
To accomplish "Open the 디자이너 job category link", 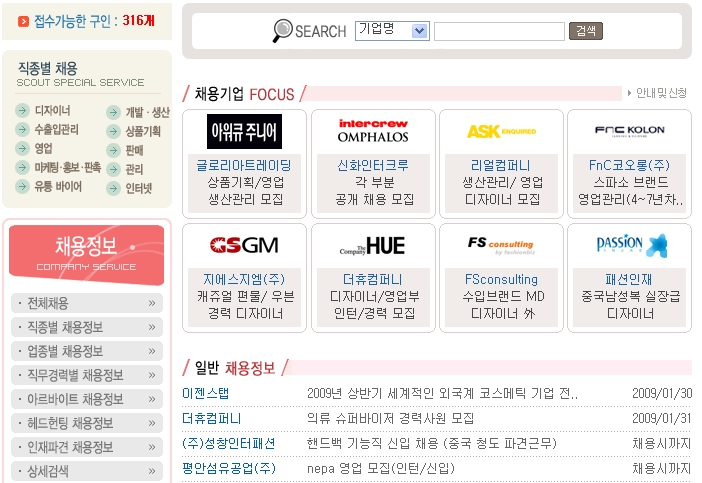I will (52, 110).
